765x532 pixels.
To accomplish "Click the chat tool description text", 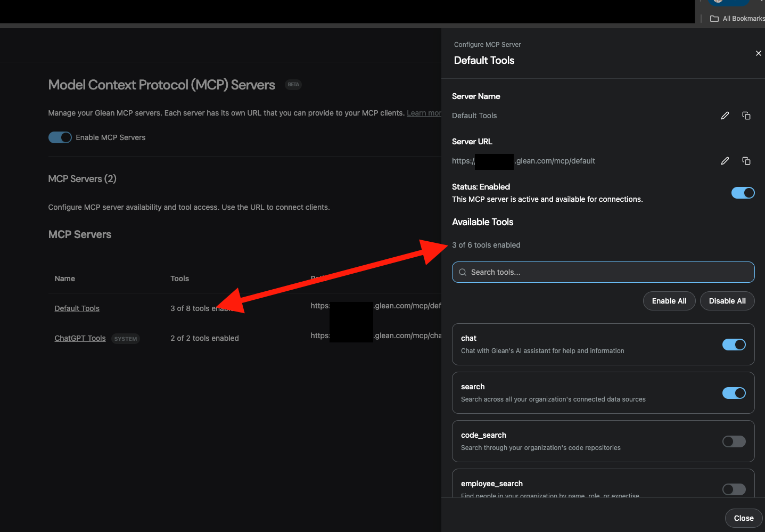I will [542, 351].
